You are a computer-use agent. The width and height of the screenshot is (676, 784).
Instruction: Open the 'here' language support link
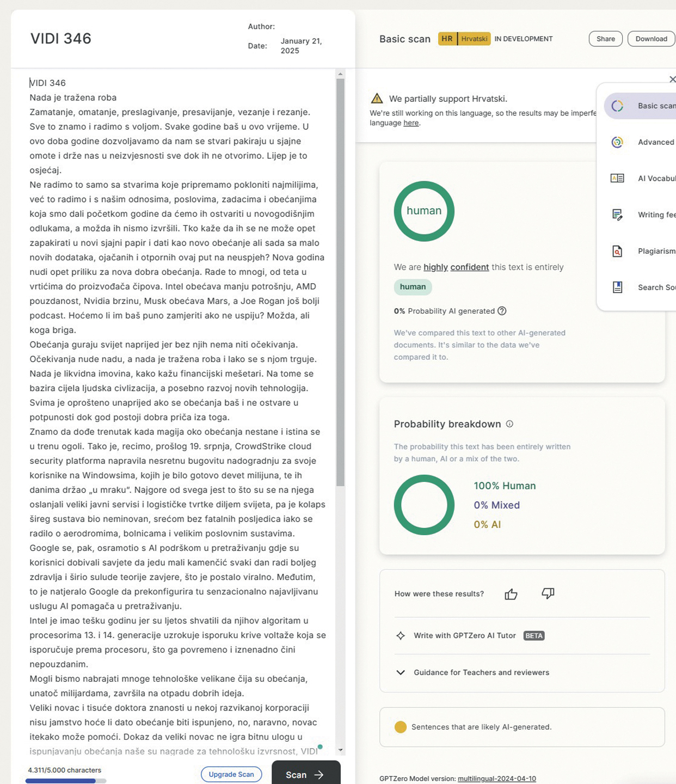(x=411, y=123)
